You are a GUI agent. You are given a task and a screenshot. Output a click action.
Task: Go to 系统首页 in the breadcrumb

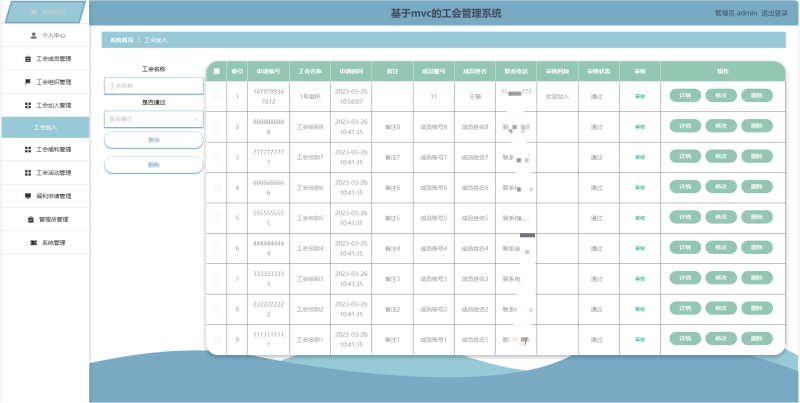[121, 40]
